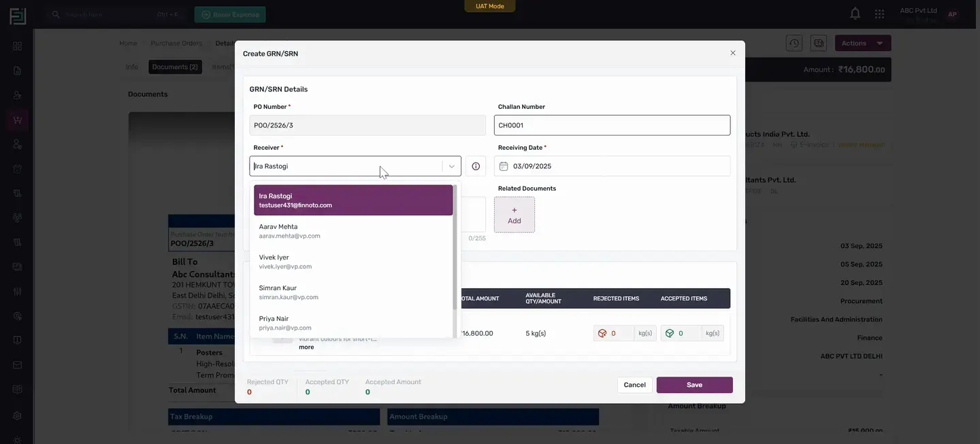The width and height of the screenshot is (980, 444).
Task: Open the notifications bell
Action: tap(855, 14)
